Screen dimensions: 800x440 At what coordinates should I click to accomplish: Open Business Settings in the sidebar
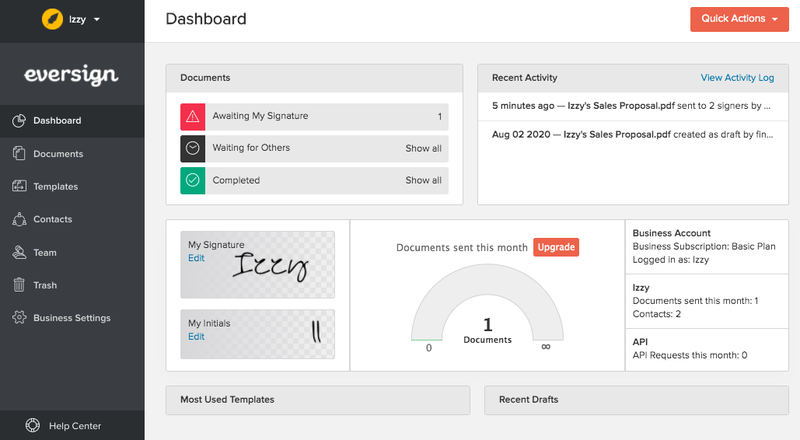[x=72, y=317]
